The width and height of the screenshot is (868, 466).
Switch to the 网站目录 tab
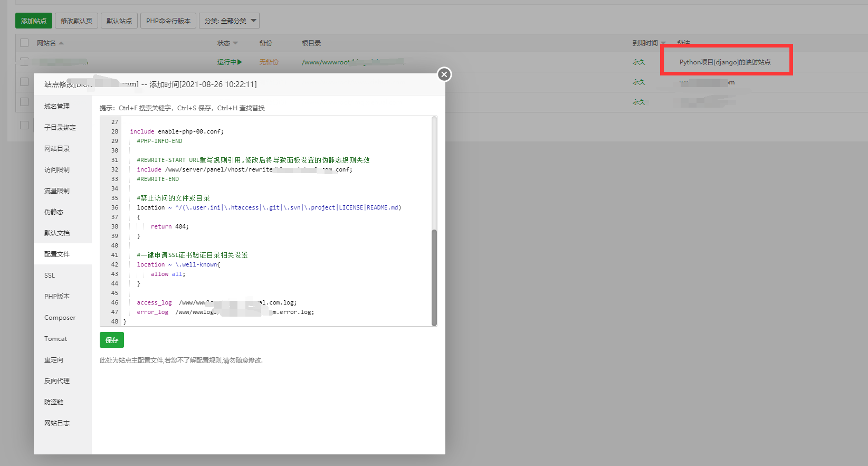(63, 148)
